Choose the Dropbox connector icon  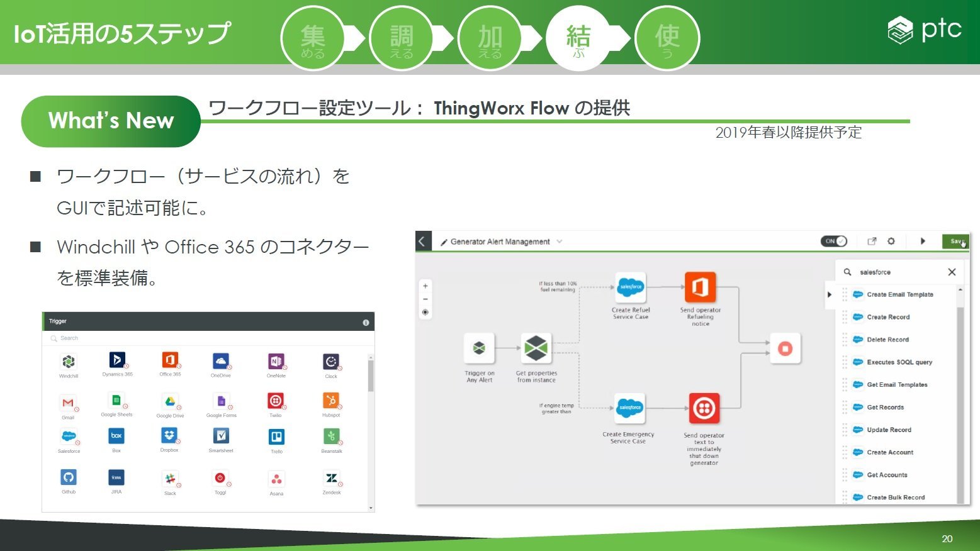click(169, 435)
